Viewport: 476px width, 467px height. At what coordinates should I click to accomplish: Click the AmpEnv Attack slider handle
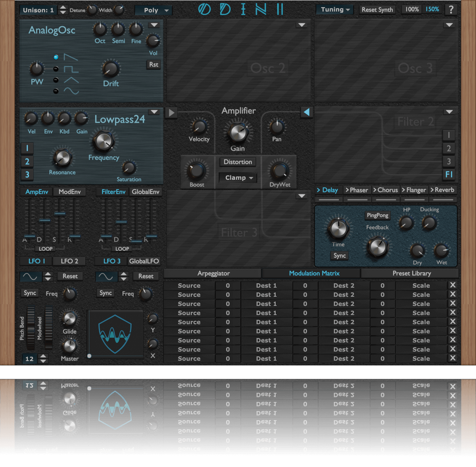tap(29, 236)
